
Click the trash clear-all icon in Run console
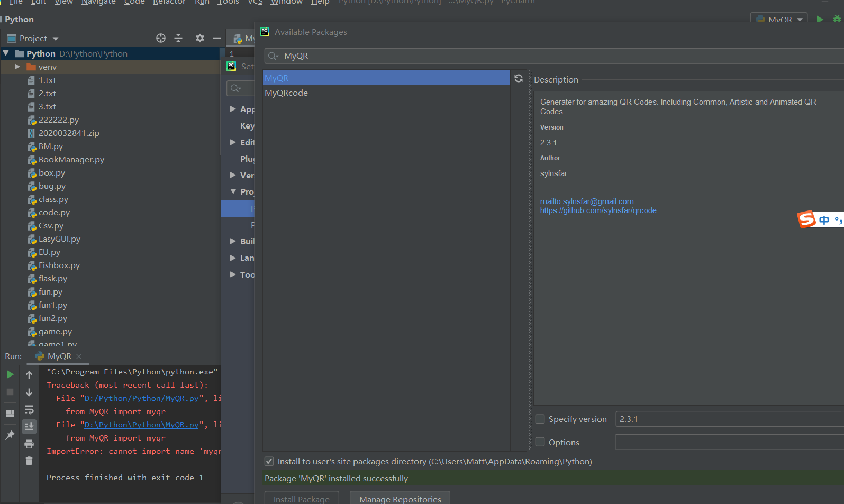click(29, 461)
